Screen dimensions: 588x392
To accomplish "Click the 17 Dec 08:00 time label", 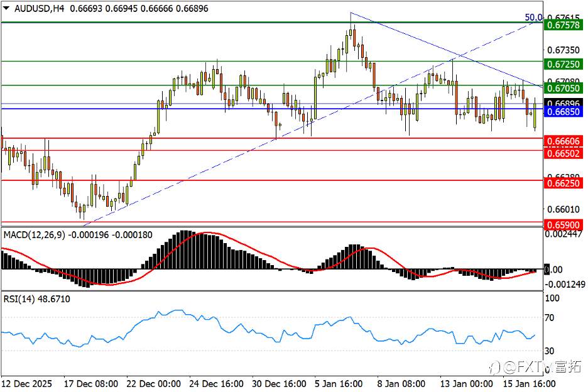I will click(x=91, y=384).
